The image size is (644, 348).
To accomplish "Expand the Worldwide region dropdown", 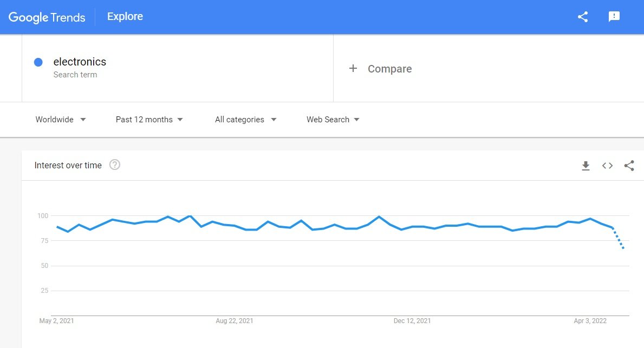I will [x=61, y=120].
